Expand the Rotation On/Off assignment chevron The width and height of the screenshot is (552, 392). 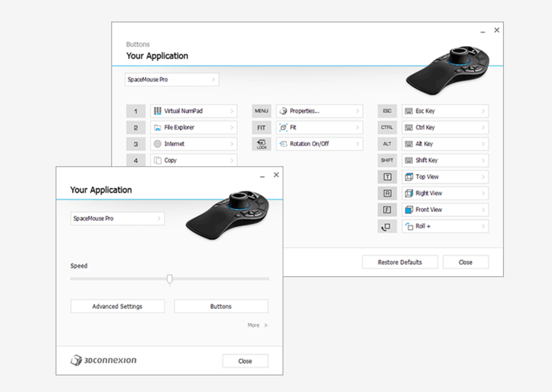357,144
